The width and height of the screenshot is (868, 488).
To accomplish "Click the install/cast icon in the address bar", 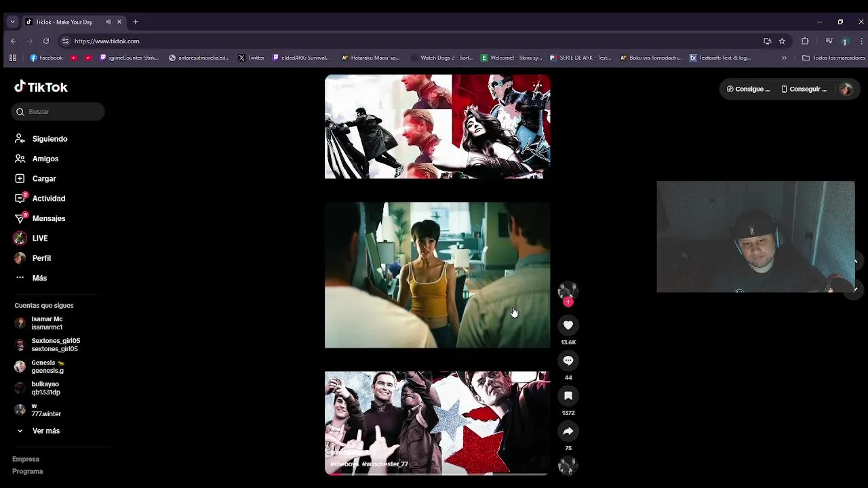I will 767,41.
